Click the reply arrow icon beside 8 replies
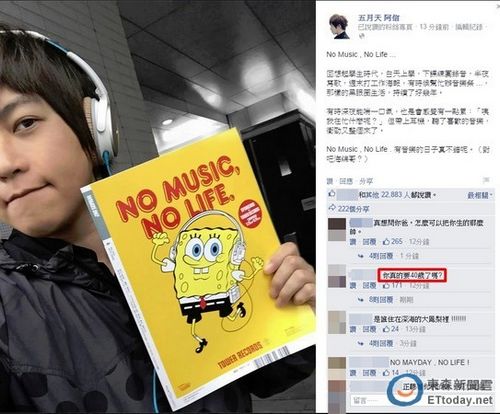 pos(361,300)
